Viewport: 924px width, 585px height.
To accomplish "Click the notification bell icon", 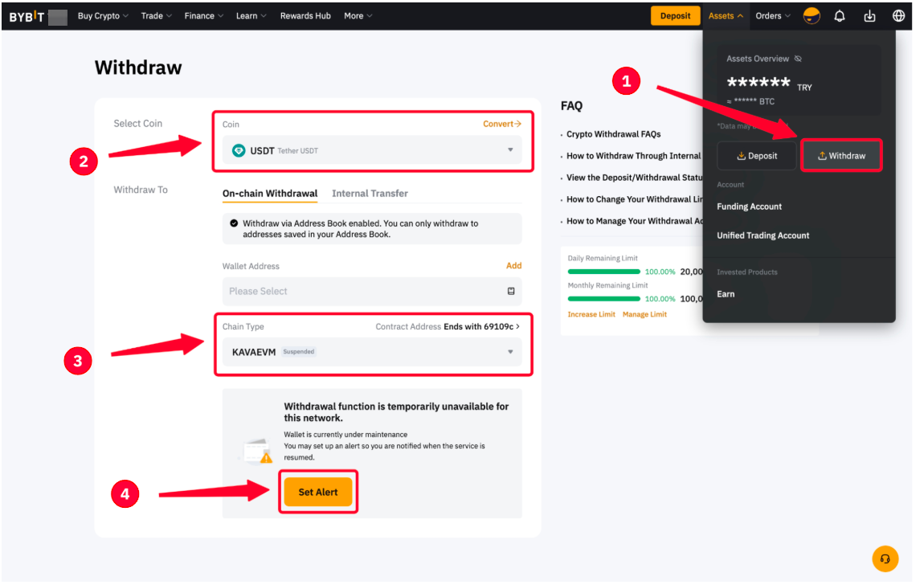I will (x=840, y=16).
